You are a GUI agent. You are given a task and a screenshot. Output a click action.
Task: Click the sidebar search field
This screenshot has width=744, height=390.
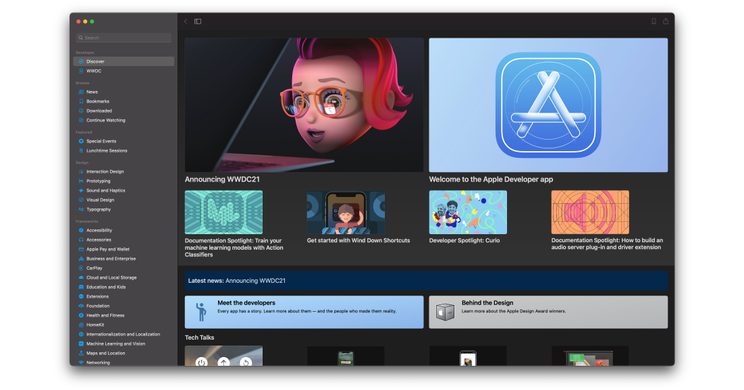click(124, 37)
